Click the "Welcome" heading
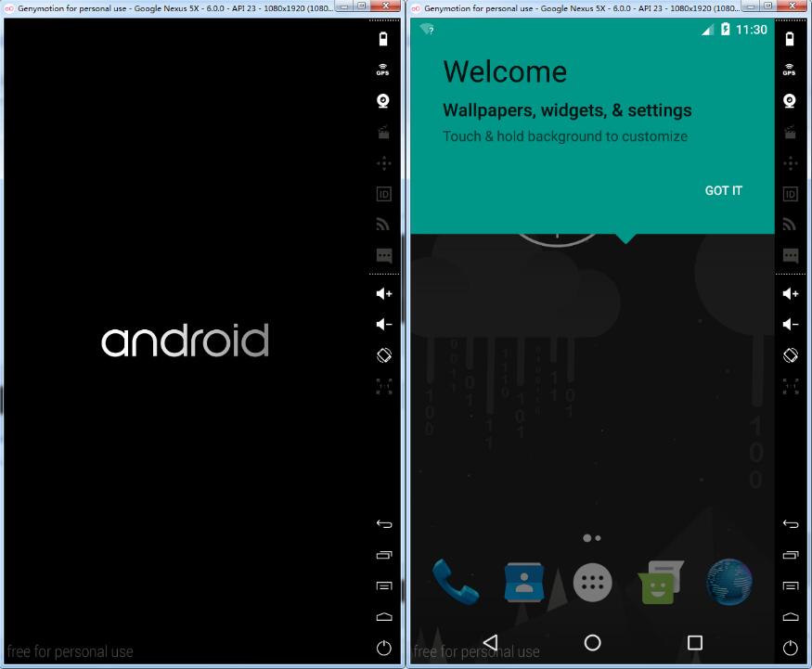Screen dimensions: 812x669 click(505, 71)
